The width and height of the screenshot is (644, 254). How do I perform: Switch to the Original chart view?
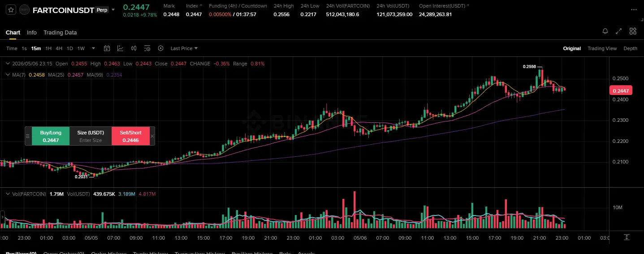(x=572, y=48)
